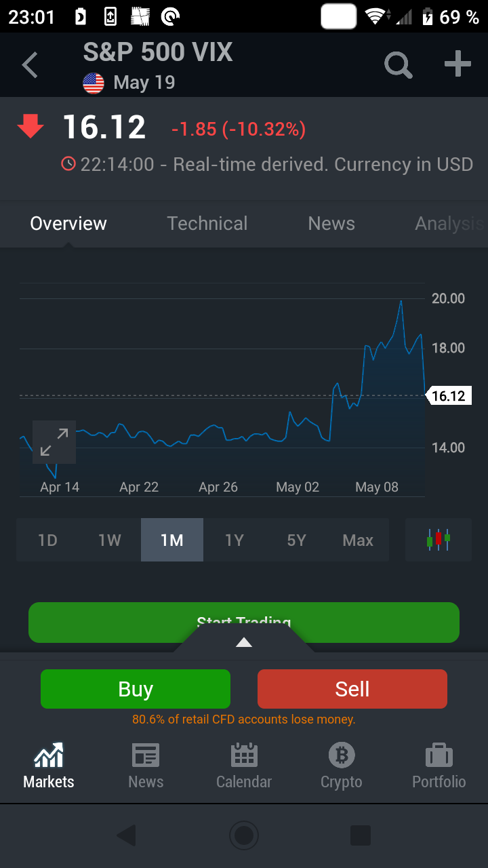Open News in bottom navigation
The image size is (488, 868).
coord(146,766)
